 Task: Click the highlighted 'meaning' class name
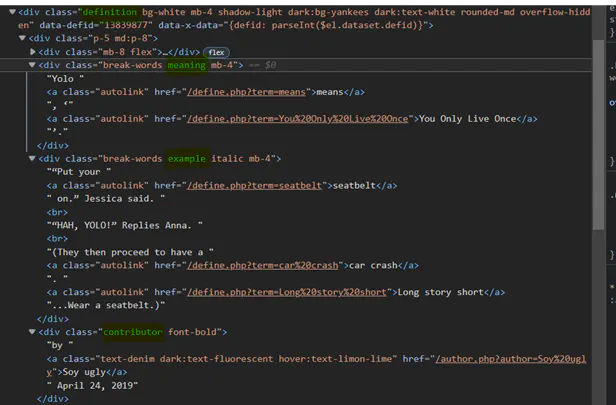pos(187,65)
